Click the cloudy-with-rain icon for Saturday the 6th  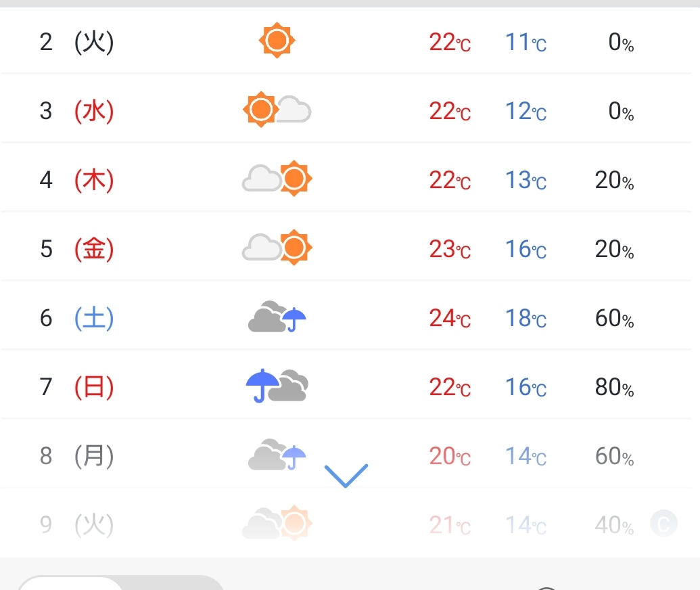[277, 317]
